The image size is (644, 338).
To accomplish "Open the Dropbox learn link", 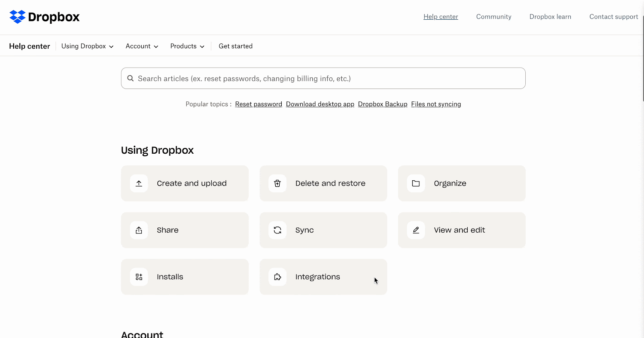I will pyautogui.click(x=550, y=17).
